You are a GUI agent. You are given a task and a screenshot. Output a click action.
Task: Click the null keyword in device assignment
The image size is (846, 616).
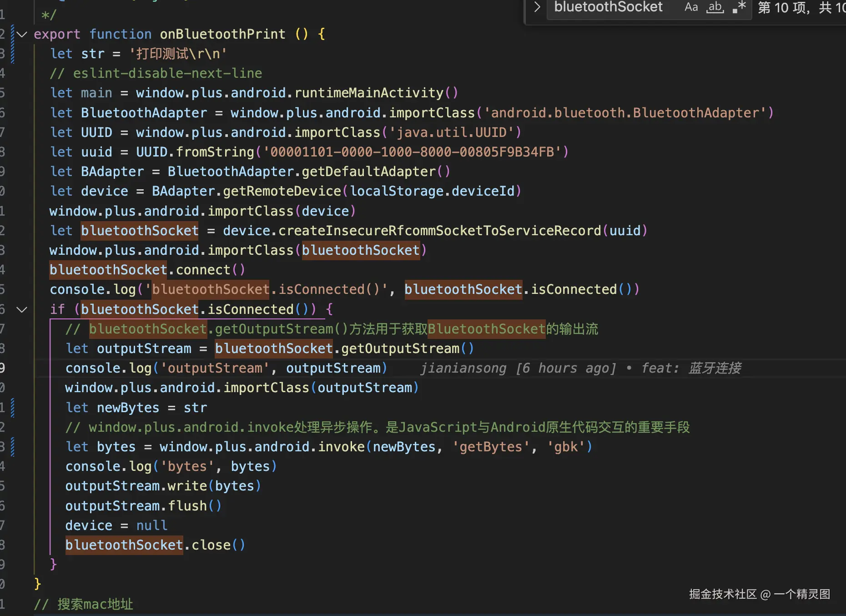(x=152, y=525)
